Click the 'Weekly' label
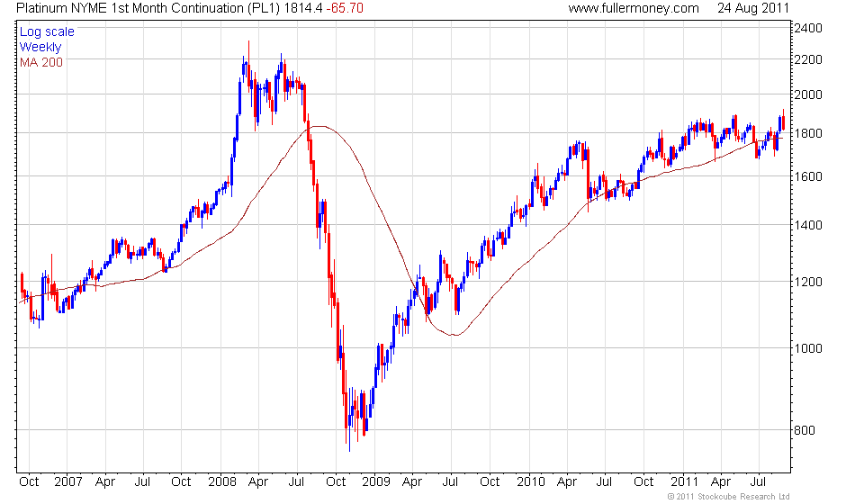Image resolution: width=864 pixels, height=504 pixels. 40,48
